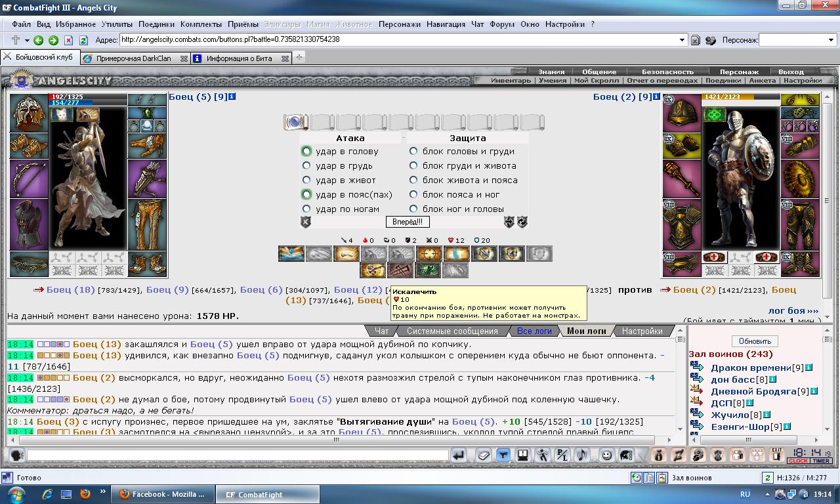Click the sound speaker icon in chat bar
Viewport: 840px width, 504px height.
pyautogui.click(x=582, y=455)
